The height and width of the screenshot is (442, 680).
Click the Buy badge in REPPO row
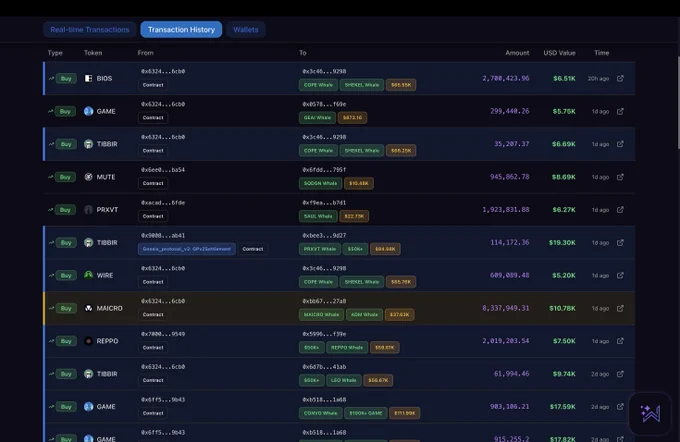(x=66, y=341)
